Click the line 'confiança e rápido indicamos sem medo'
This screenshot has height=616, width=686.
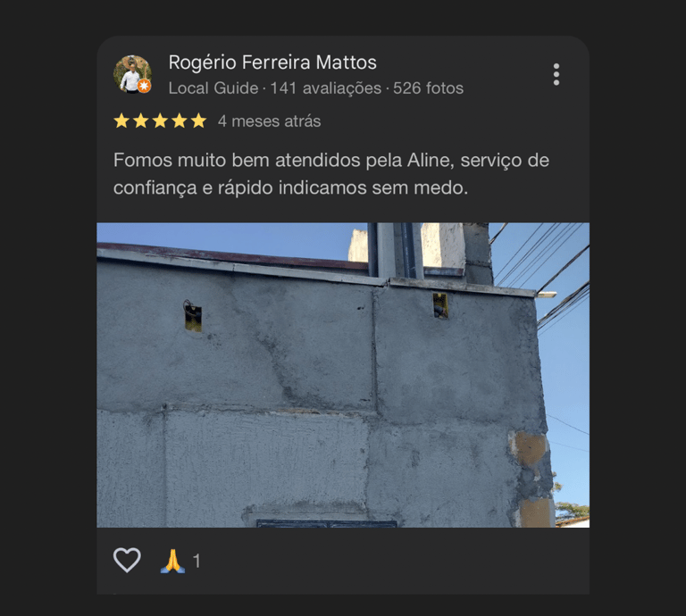point(291,188)
